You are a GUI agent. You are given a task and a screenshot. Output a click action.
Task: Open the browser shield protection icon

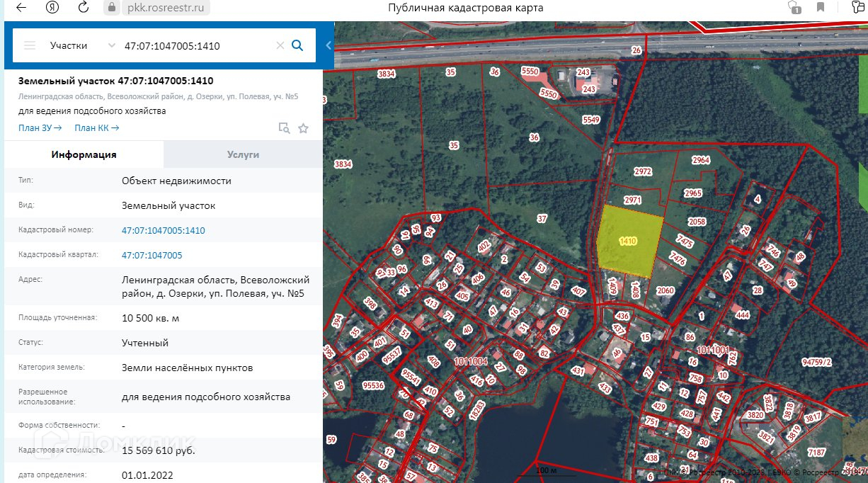coord(794,8)
